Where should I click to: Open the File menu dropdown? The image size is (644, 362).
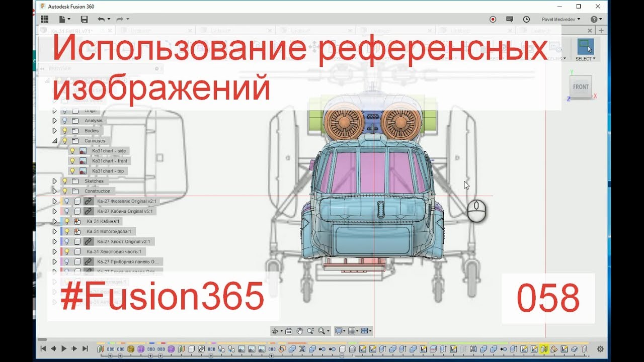[64, 19]
